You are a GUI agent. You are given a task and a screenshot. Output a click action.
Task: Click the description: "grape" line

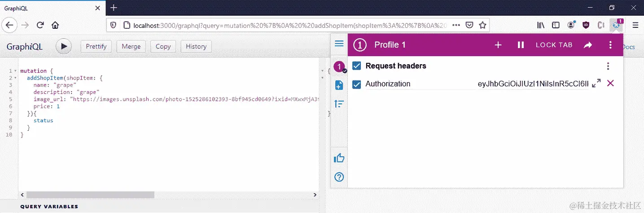tap(66, 92)
